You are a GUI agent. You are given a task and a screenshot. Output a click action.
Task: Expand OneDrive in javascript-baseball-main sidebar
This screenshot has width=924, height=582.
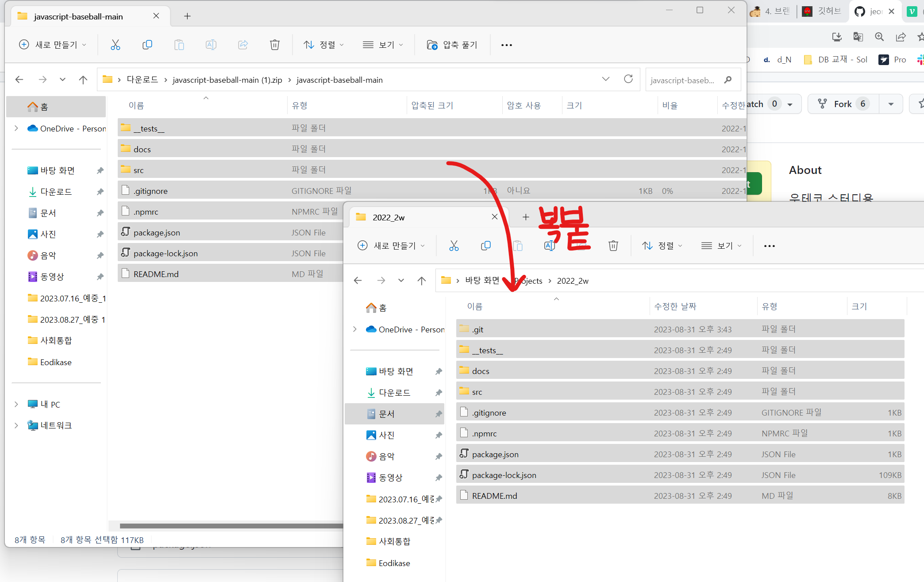coord(16,128)
